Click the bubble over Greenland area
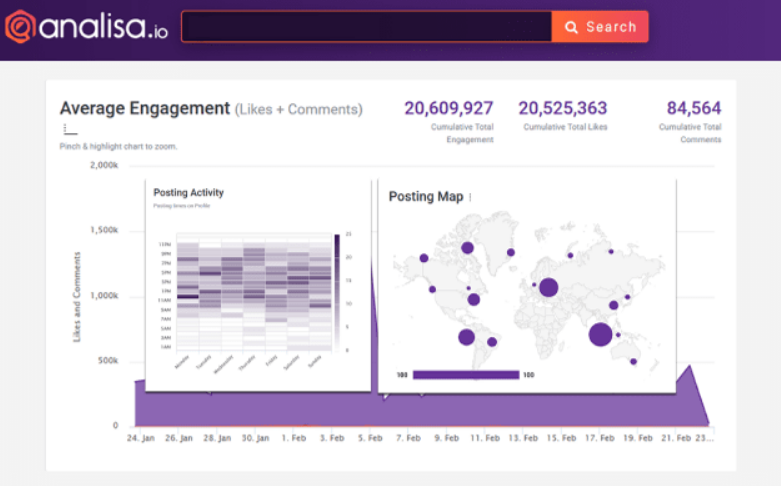This screenshot has height=486, width=781. click(511, 252)
